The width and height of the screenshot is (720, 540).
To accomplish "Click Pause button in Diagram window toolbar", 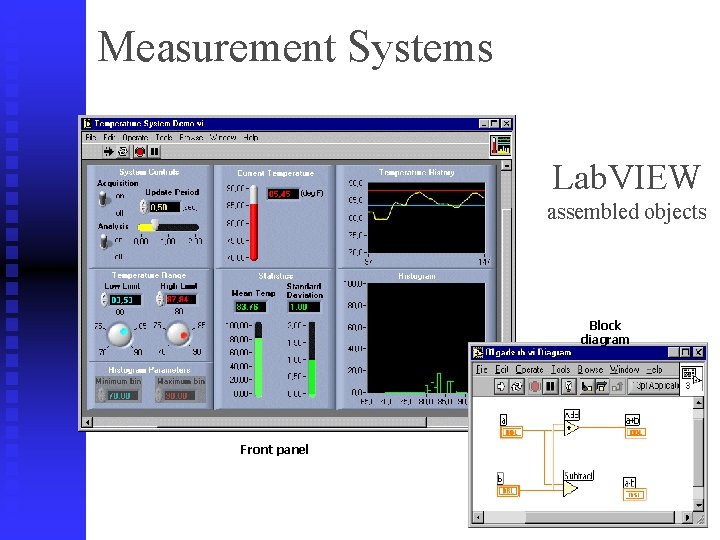I will click(x=550, y=387).
